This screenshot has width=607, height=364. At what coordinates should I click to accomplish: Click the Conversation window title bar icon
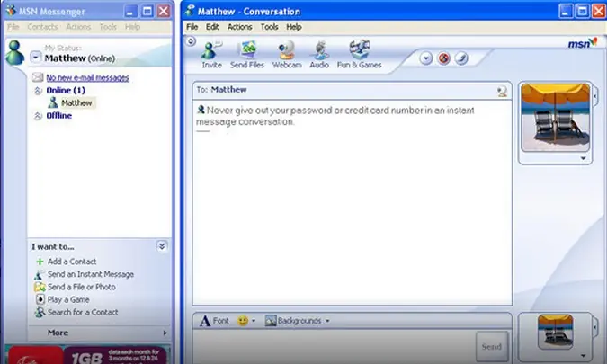[190, 11]
